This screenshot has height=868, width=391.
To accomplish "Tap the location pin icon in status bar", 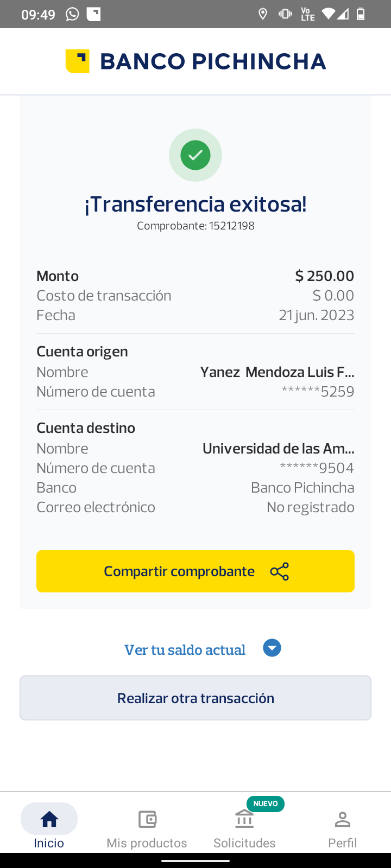I will [x=263, y=14].
